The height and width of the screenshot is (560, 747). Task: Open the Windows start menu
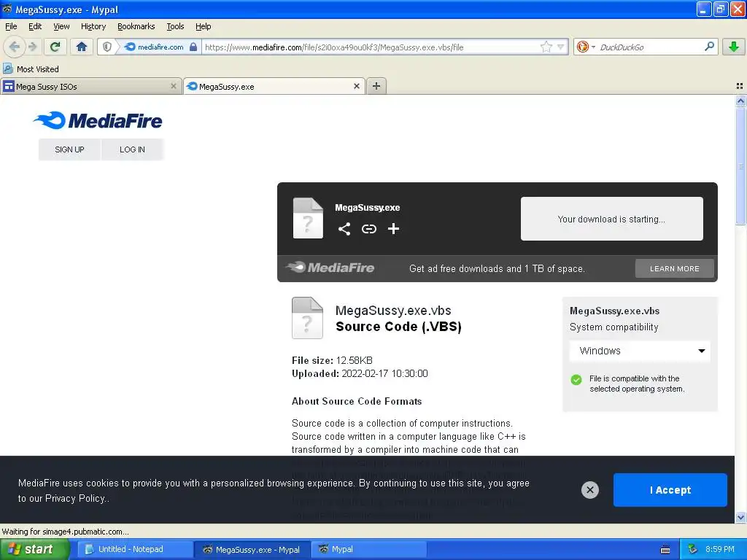point(35,549)
